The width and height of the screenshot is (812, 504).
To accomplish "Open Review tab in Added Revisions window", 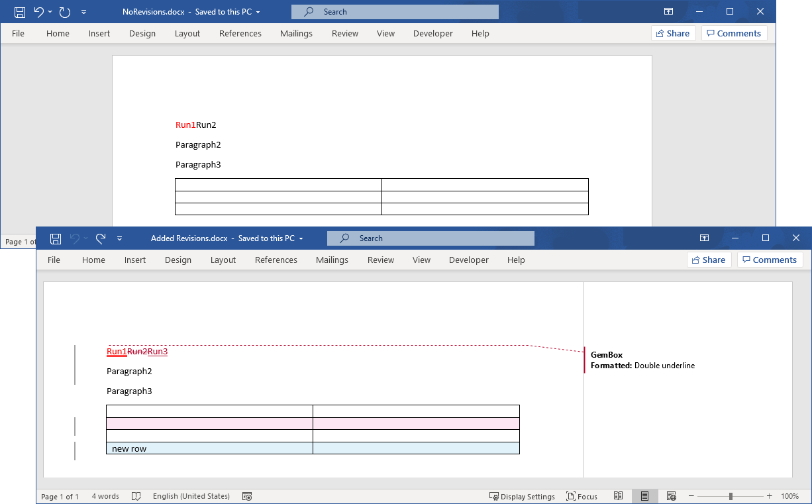I will [381, 260].
